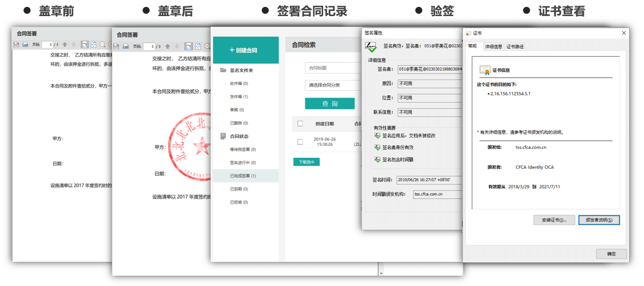Click the print icon in the 盖章后 toolbar

coord(125,47)
